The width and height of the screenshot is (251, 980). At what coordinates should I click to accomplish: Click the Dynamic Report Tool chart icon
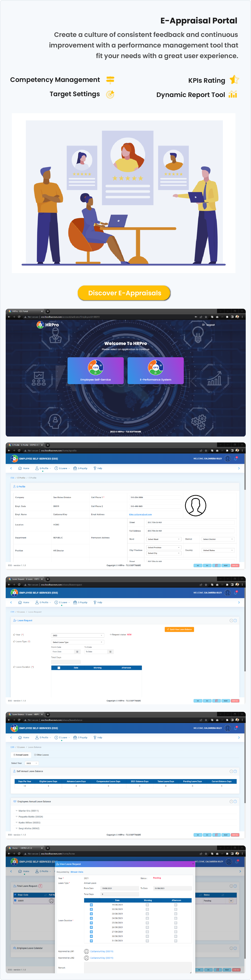[233, 94]
